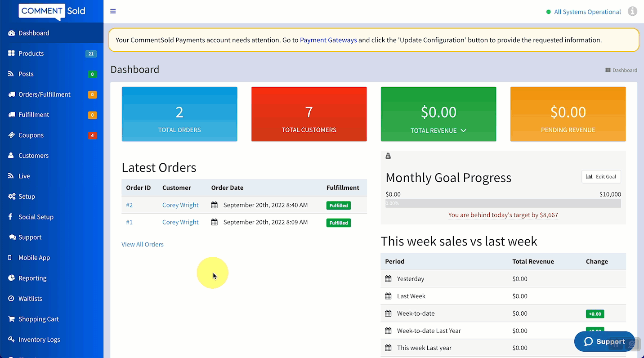
Task: Click the info icon in top-right corner
Action: (632, 11)
